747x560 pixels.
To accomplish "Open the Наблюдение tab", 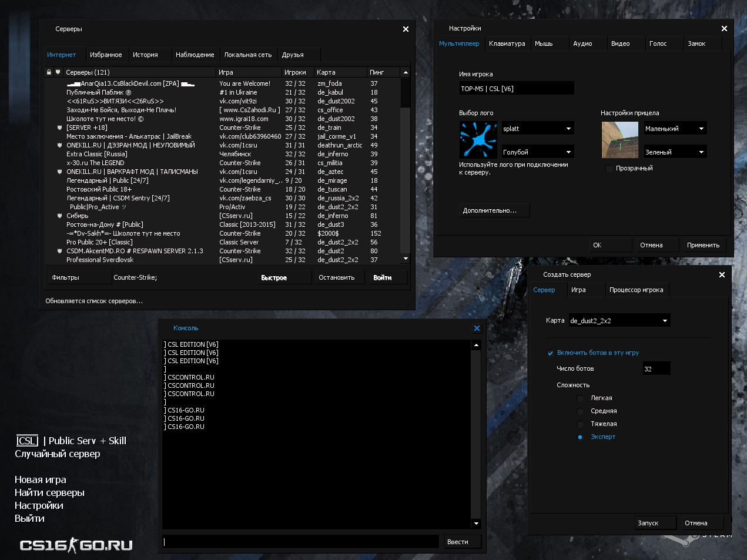I will coord(195,55).
